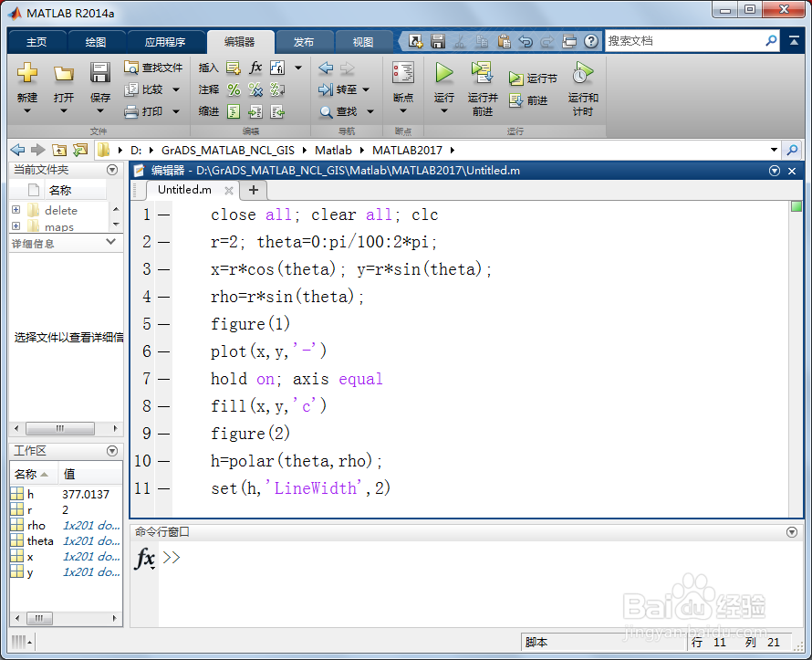The width and height of the screenshot is (812, 660).
Task: Click the fx insert function icon
Action: pos(255,68)
